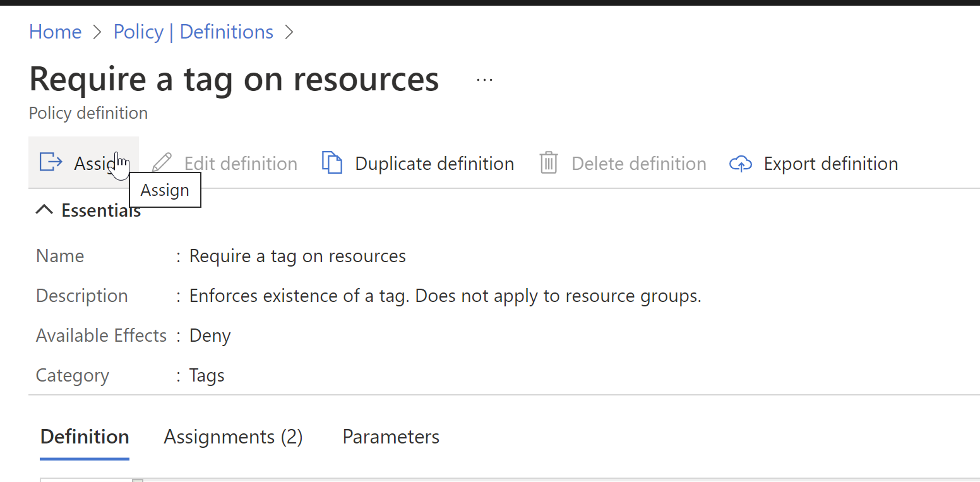The height and width of the screenshot is (482, 980).
Task: Collapse the Essentials section chevron
Action: [44, 210]
